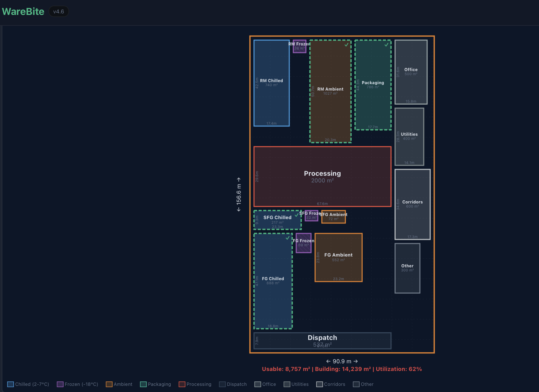
Task: Click the Ambient legend color swatch
Action: click(x=109, y=384)
